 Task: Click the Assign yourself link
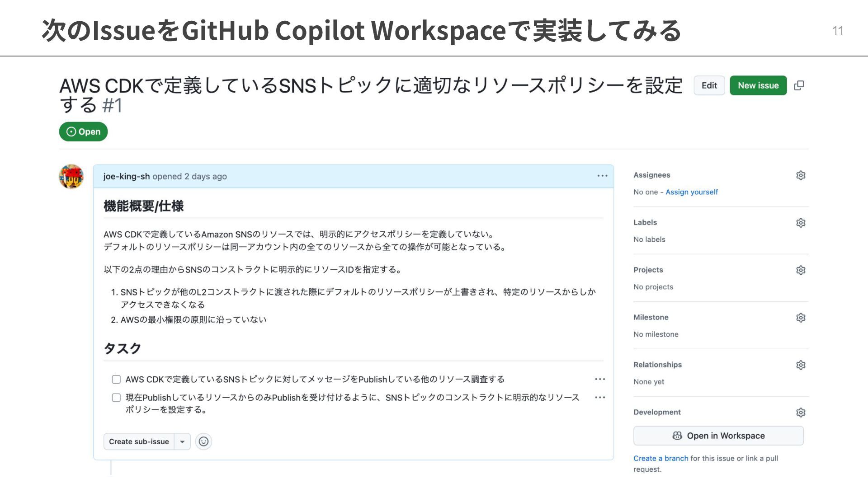pyautogui.click(x=691, y=192)
